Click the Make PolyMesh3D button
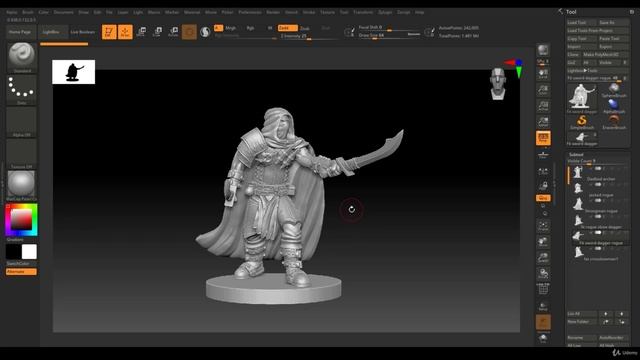Image resolution: width=640 pixels, height=360 pixels. point(605,55)
